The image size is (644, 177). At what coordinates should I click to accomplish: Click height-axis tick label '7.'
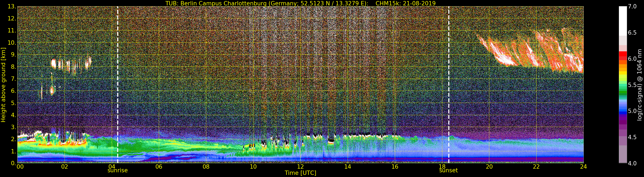[x=13, y=79]
